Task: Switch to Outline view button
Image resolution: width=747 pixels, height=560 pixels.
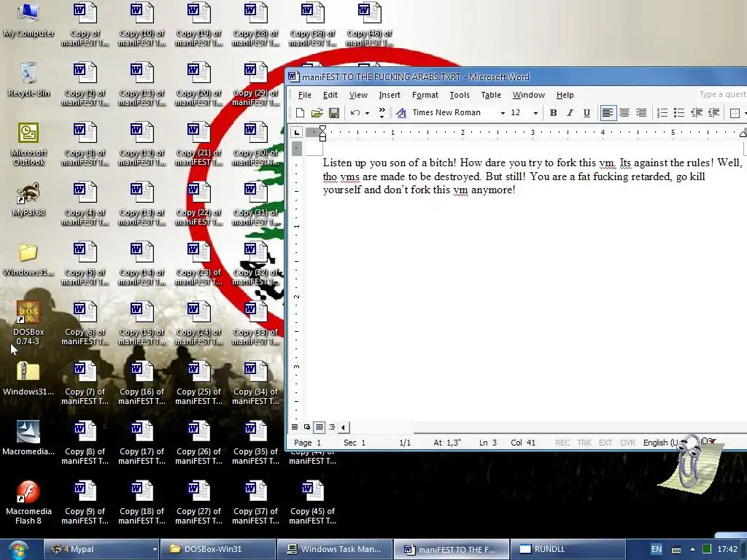Action: [x=332, y=427]
